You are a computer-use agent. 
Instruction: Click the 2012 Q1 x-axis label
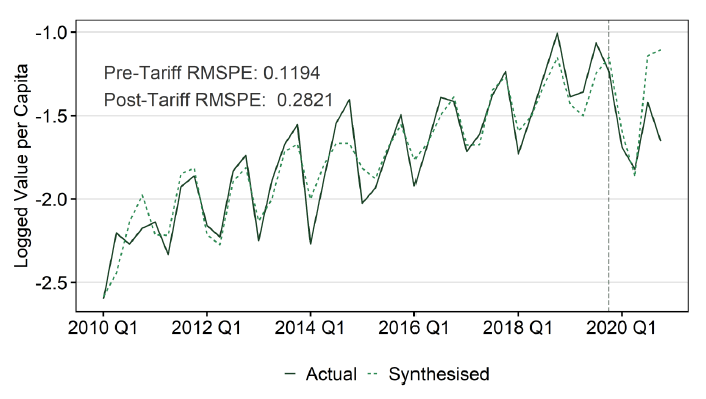(x=206, y=327)
